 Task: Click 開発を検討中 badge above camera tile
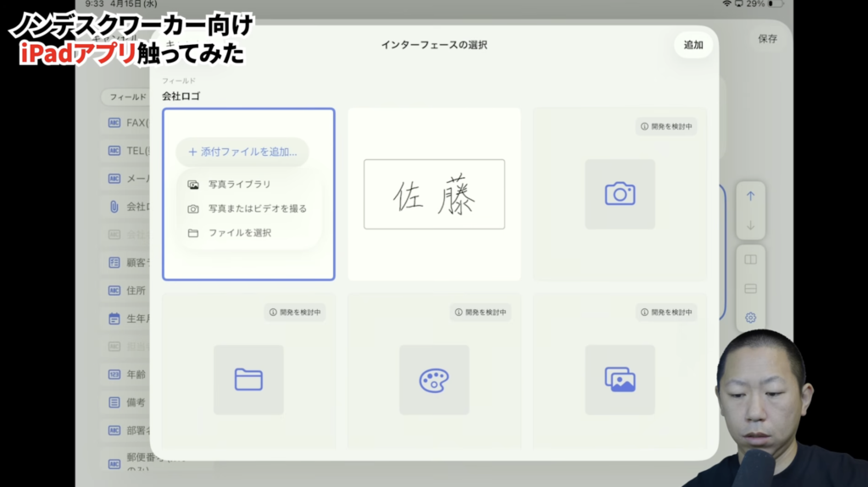(x=666, y=127)
